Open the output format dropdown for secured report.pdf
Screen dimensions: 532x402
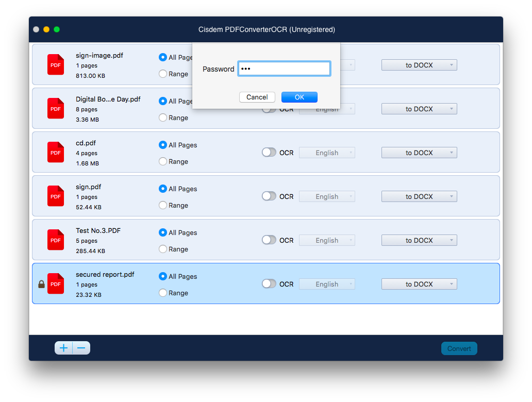[x=419, y=283]
